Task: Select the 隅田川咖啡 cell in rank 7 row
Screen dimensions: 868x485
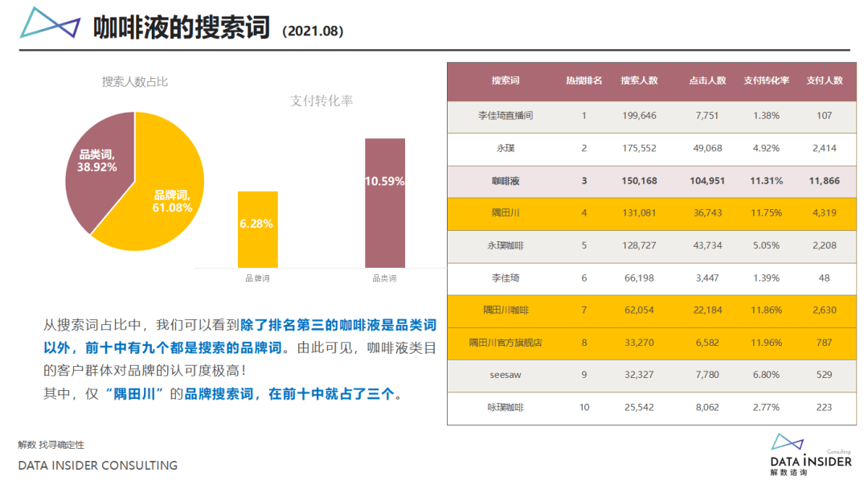Action: coord(506,310)
